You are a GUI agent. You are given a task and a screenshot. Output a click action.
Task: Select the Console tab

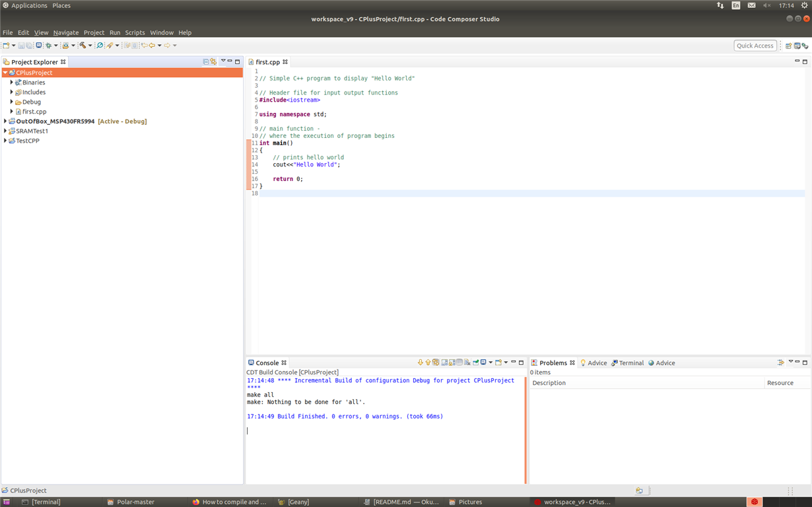267,363
